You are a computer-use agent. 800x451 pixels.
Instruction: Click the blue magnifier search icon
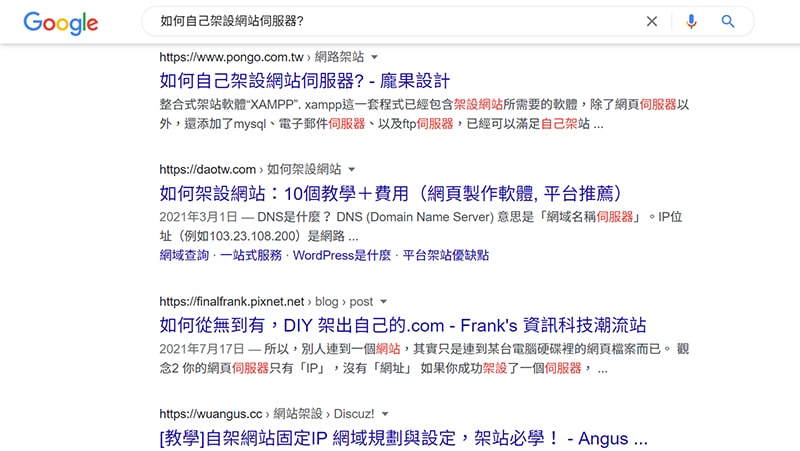728,21
